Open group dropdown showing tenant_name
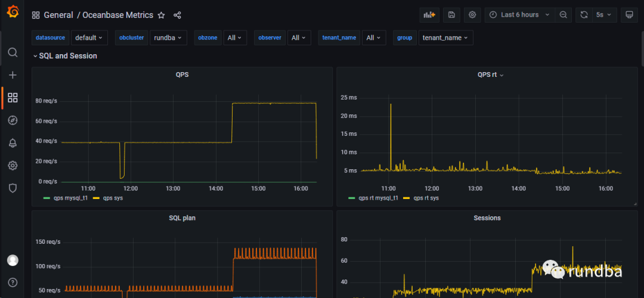Screen dimensions: 644x298 tap(445, 38)
